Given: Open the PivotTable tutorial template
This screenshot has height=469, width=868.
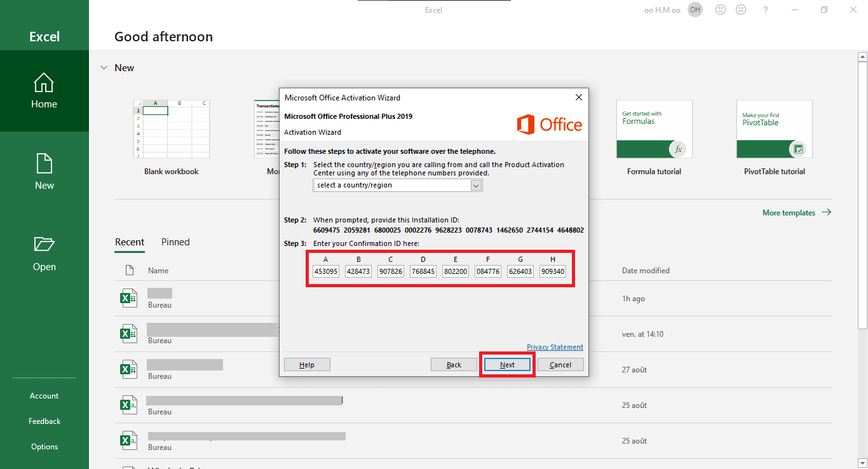Looking at the screenshot, I should point(774,129).
